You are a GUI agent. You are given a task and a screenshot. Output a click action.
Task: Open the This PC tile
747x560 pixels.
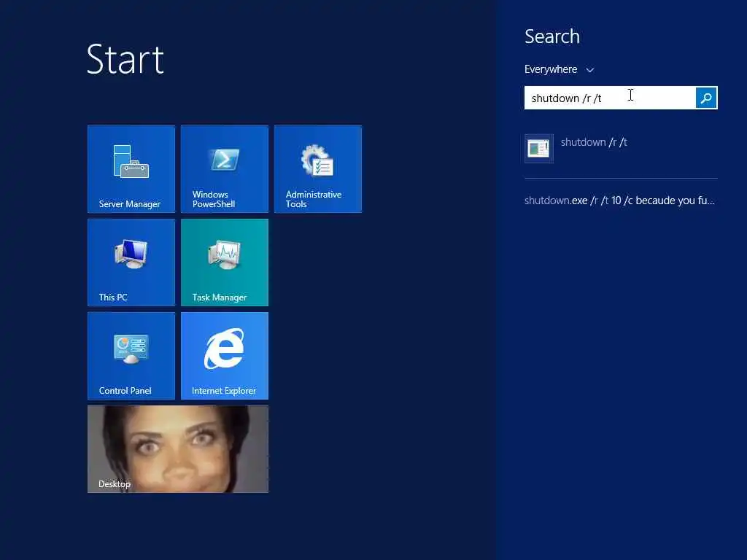click(131, 262)
